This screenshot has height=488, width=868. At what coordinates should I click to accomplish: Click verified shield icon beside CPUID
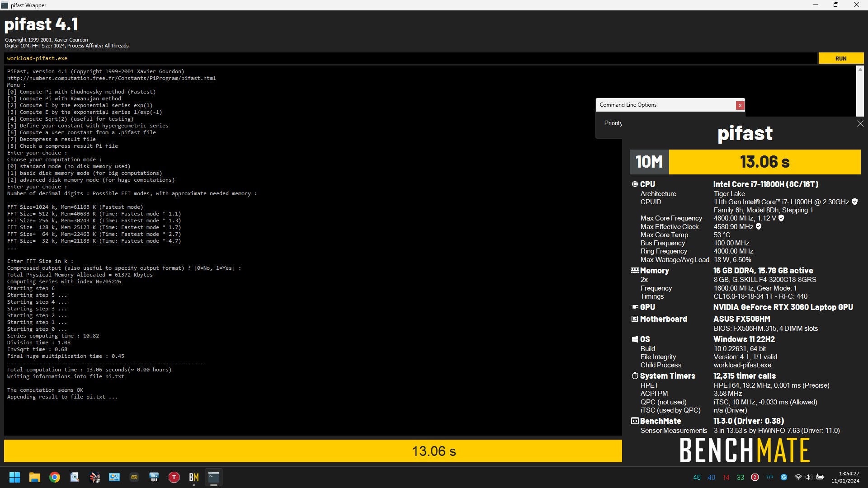[x=854, y=202]
